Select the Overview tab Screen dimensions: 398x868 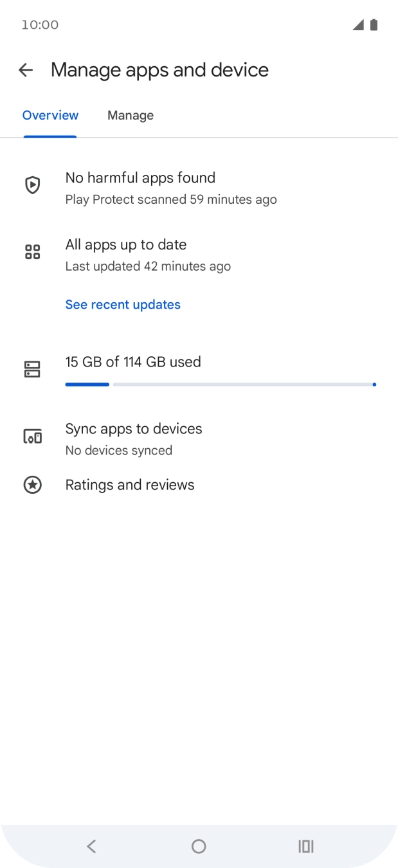coord(50,116)
